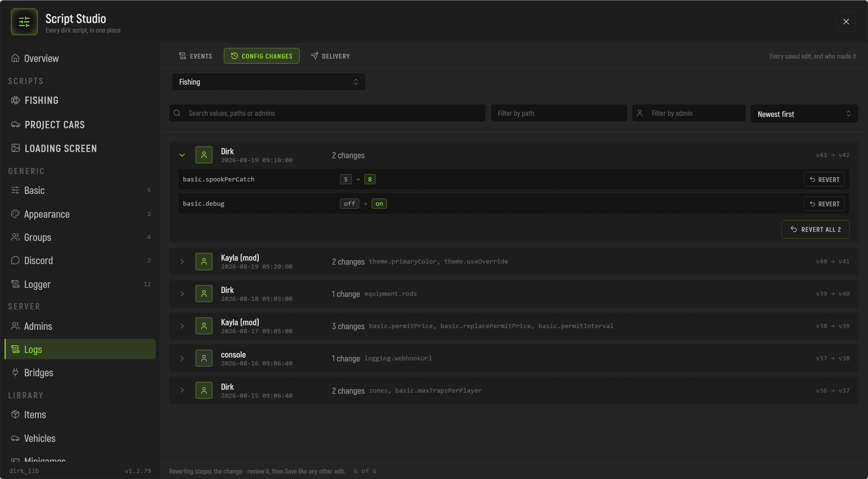This screenshot has width=868, height=479.
Task: Click the v1.2.79 version label
Action: 138,471
